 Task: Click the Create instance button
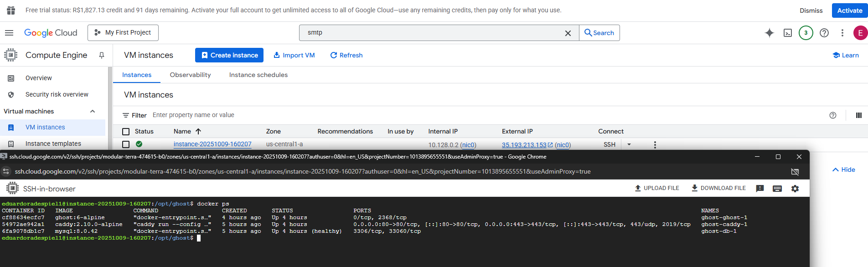[229, 55]
